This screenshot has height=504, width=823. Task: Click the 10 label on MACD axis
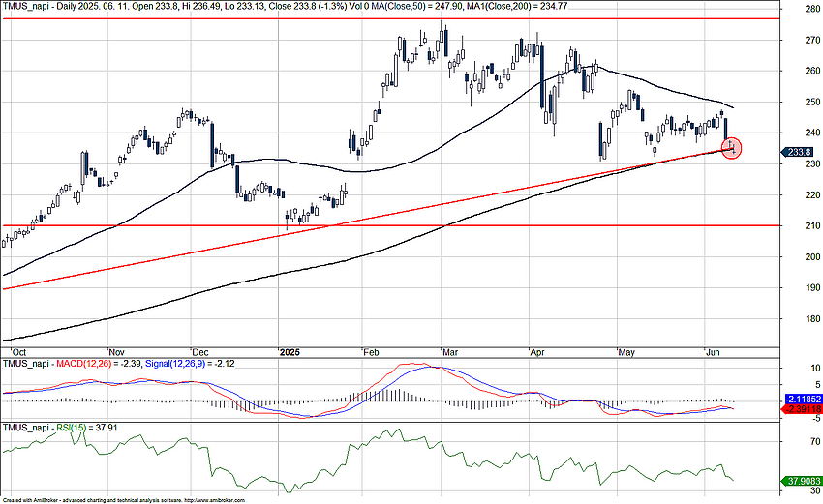click(814, 369)
